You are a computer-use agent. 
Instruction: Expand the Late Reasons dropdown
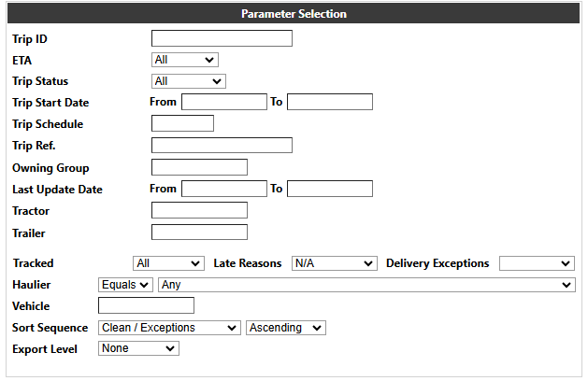click(x=334, y=263)
